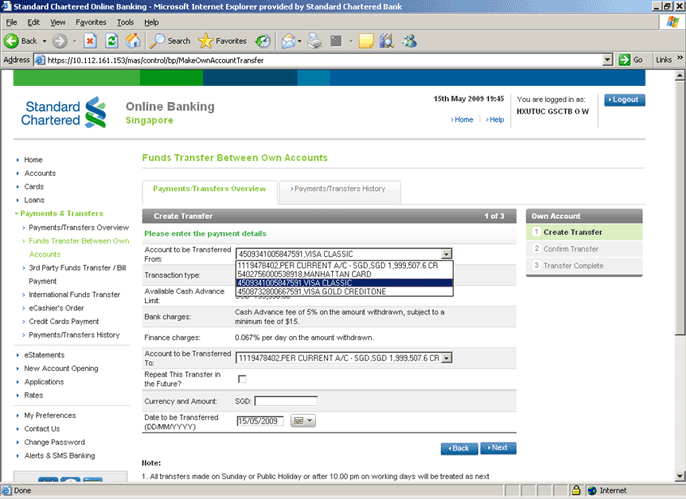Open the Edit menu
This screenshot has width=686, height=499.
click(x=33, y=22)
